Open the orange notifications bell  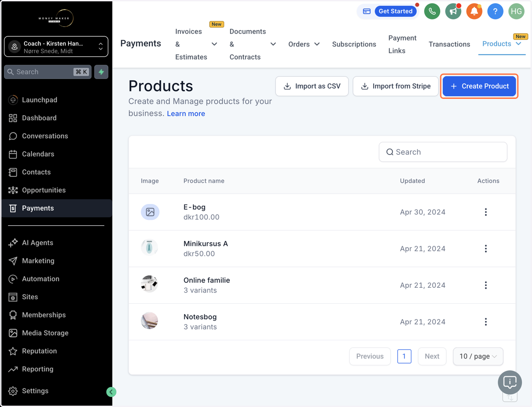pos(474,11)
